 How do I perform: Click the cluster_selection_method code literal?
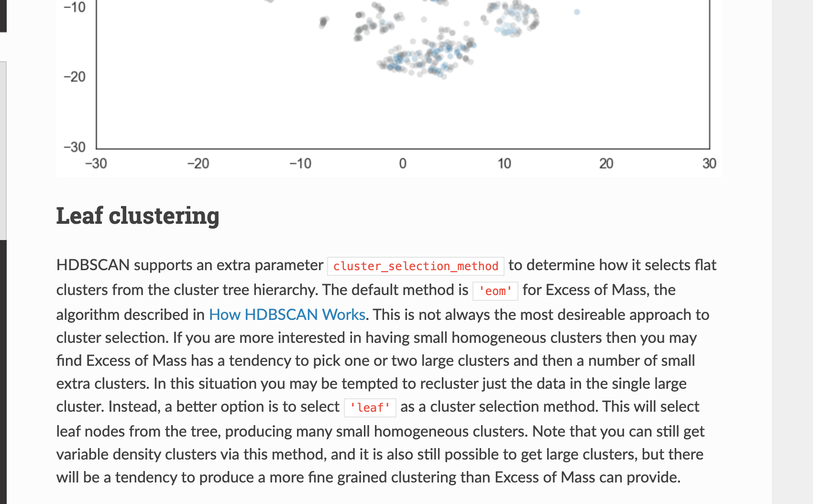tap(416, 266)
